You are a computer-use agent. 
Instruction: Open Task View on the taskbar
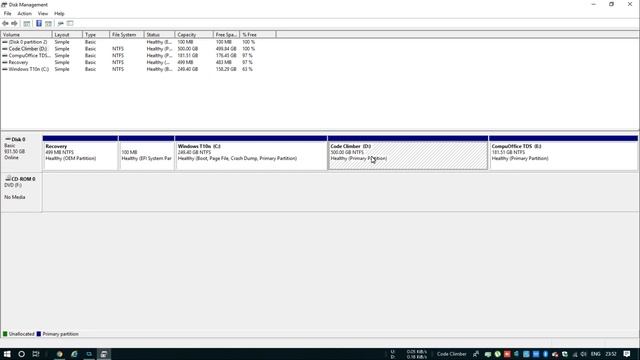coord(36,354)
